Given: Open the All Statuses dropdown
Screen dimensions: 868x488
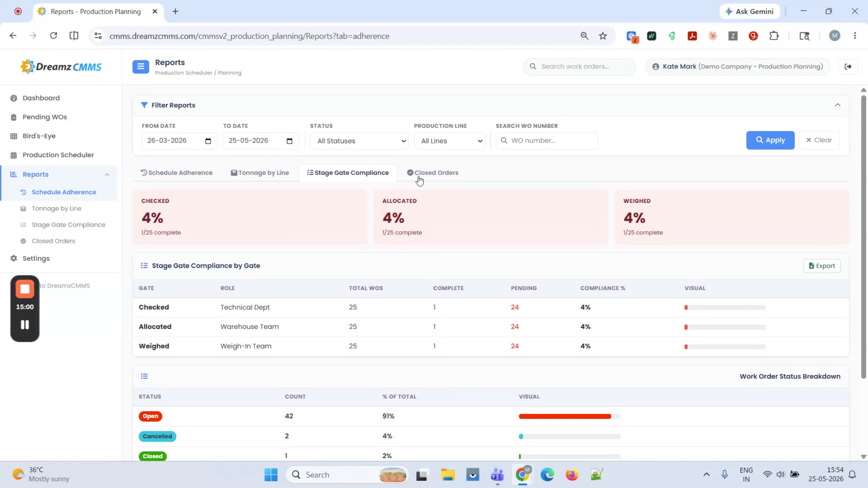Looking at the screenshot, I should pos(359,141).
